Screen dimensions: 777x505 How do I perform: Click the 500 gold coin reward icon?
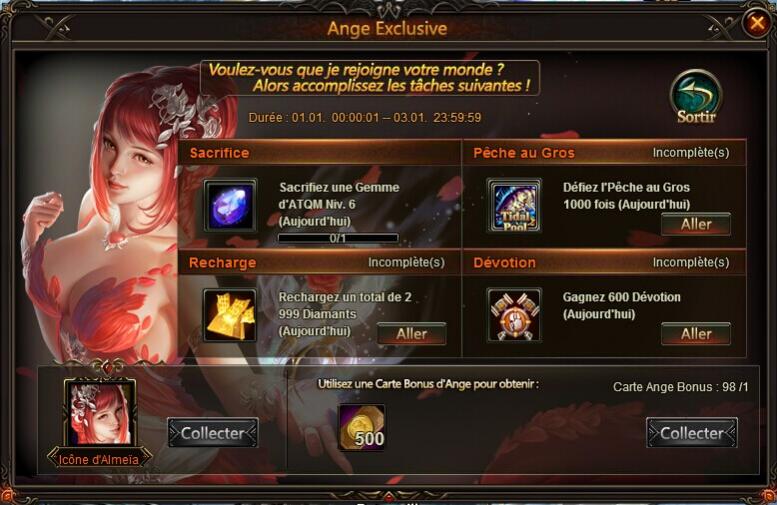click(x=362, y=427)
